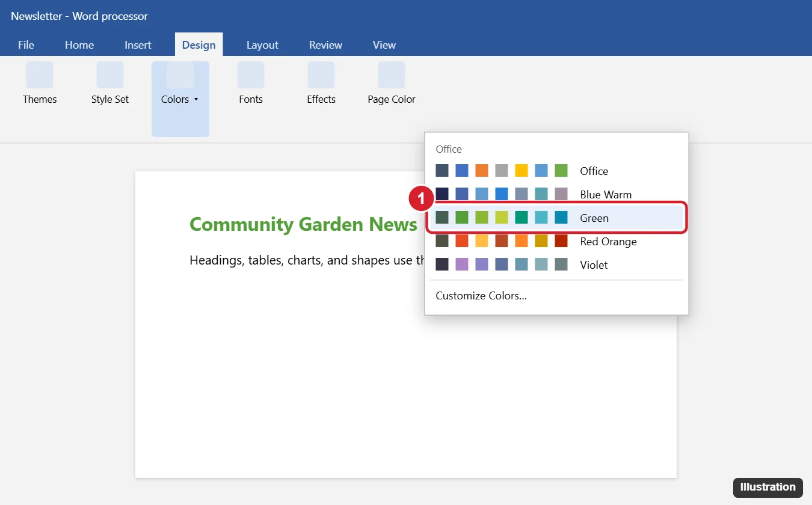The width and height of the screenshot is (812, 505).
Task: Click the Effects icon in ribbon
Action: (321, 75)
